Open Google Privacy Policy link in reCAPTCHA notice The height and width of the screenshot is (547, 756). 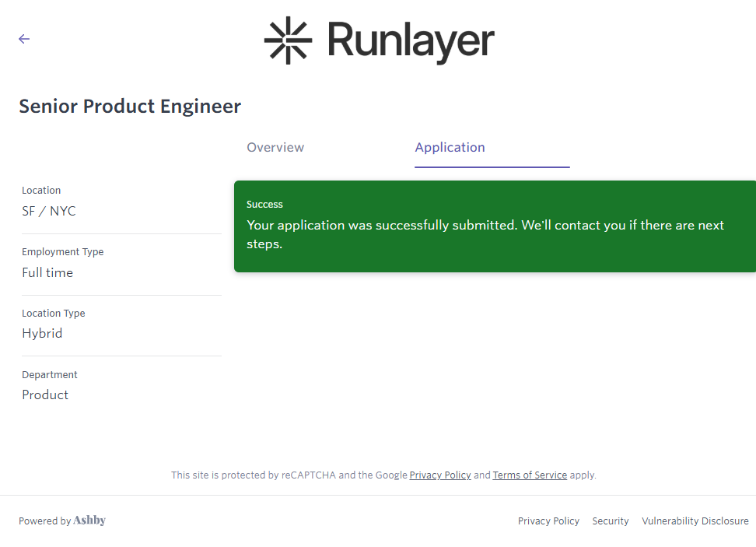(x=440, y=475)
